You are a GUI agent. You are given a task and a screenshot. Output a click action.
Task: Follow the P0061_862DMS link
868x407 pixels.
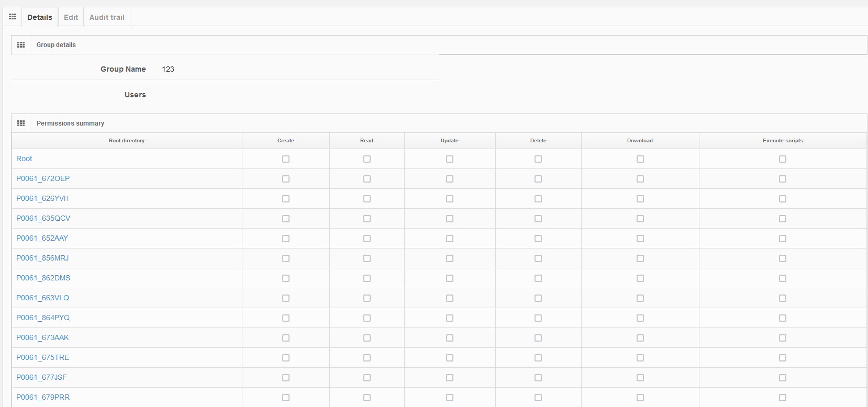pyautogui.click(x=43, y=278)
